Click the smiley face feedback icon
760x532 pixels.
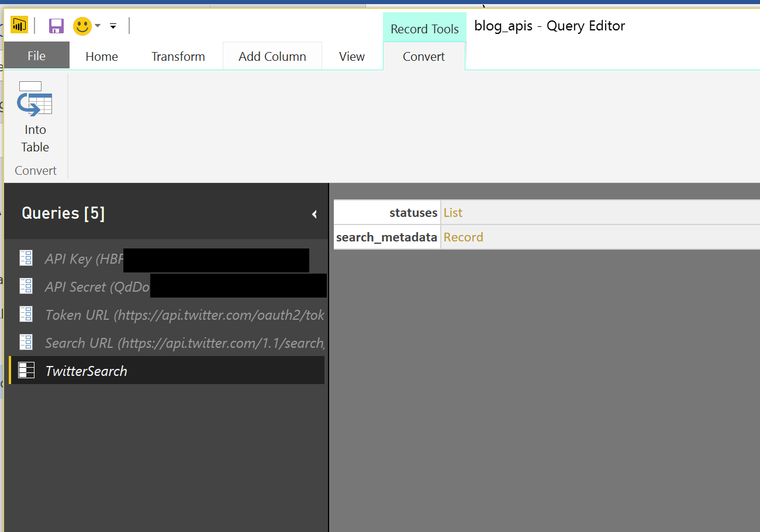click(x=82, y=26)
